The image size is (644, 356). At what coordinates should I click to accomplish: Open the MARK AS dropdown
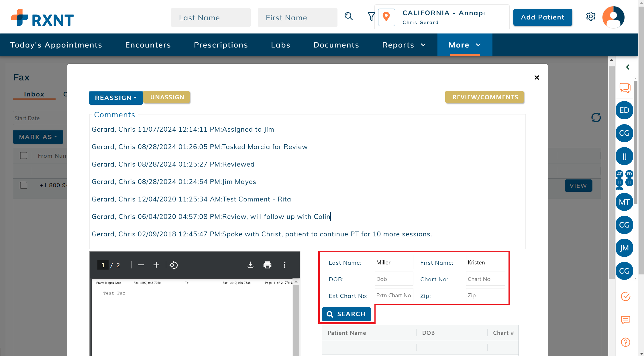click(x=38, y=137)
